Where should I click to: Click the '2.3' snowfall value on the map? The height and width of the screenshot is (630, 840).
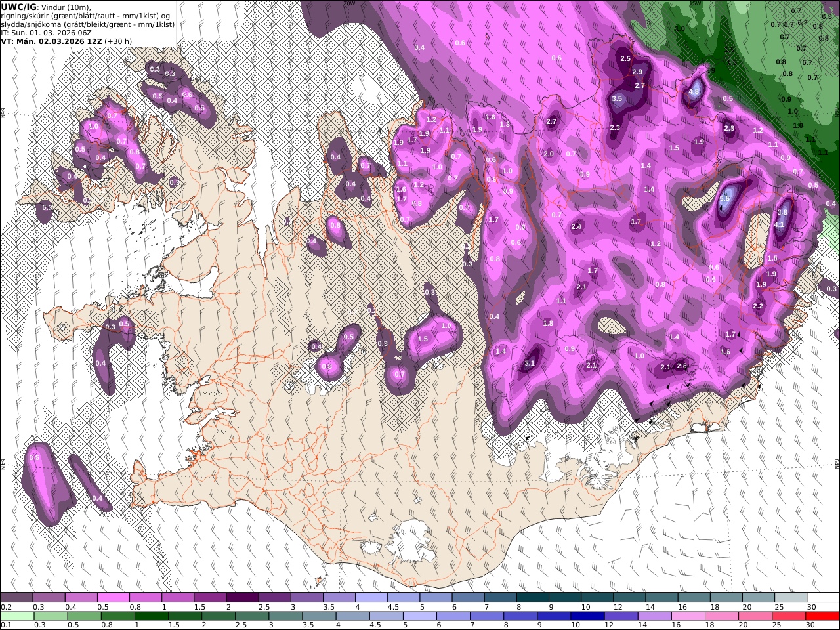615,128
